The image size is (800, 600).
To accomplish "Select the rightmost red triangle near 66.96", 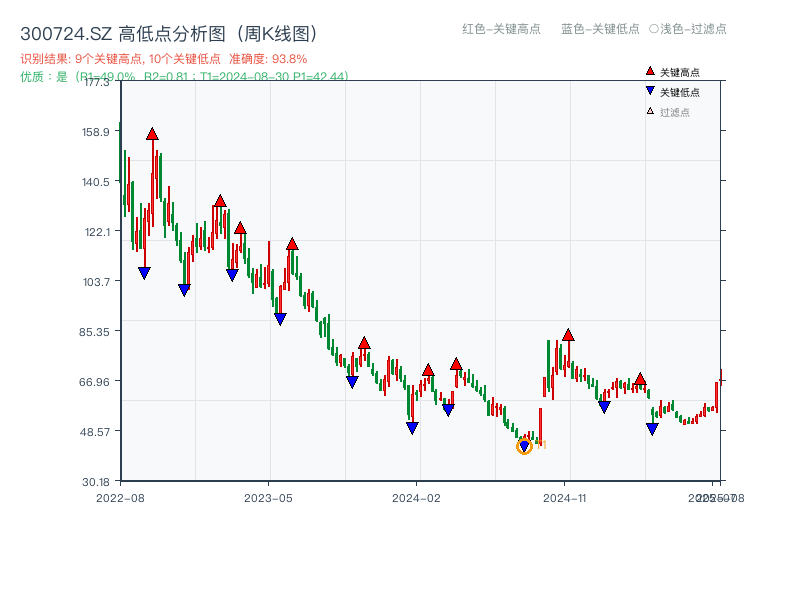I will pyautogui.click(x=640, y=378).
